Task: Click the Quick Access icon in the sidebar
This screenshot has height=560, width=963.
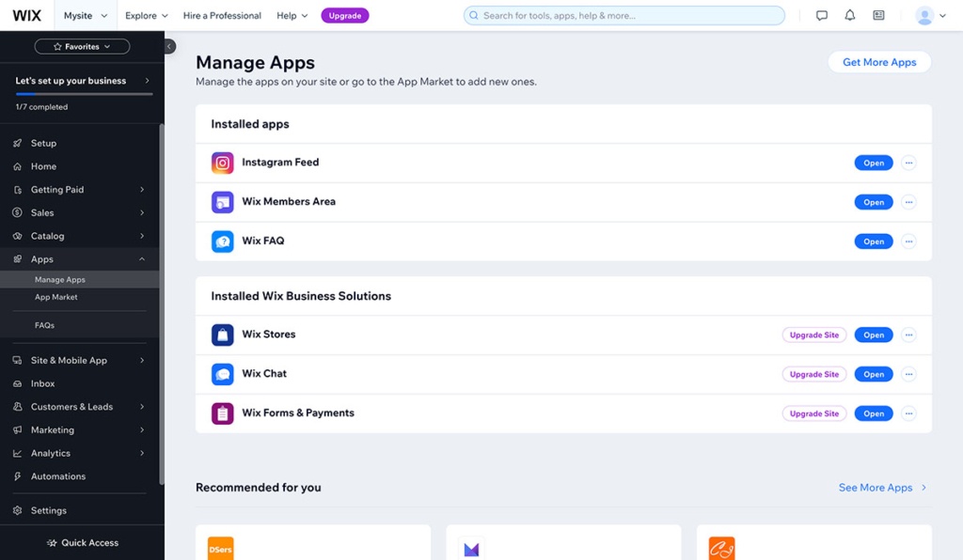Action: pos(50,542)
